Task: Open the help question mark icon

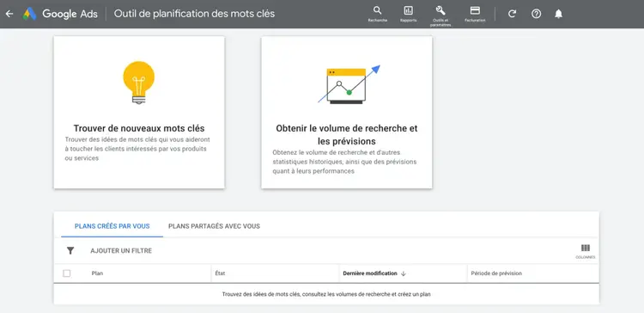Action: pyautogui.click(x=536, y=14)
